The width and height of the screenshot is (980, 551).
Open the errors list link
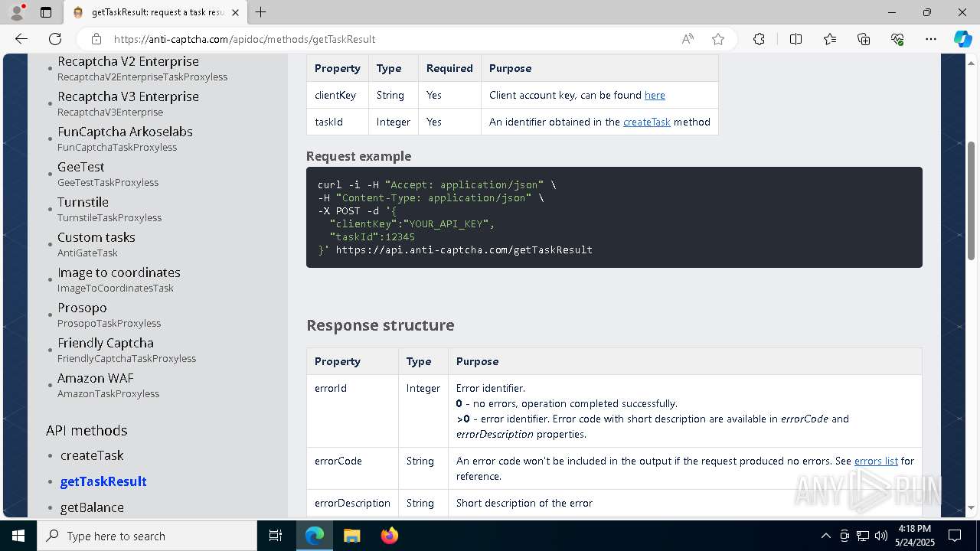click(876, 461)
